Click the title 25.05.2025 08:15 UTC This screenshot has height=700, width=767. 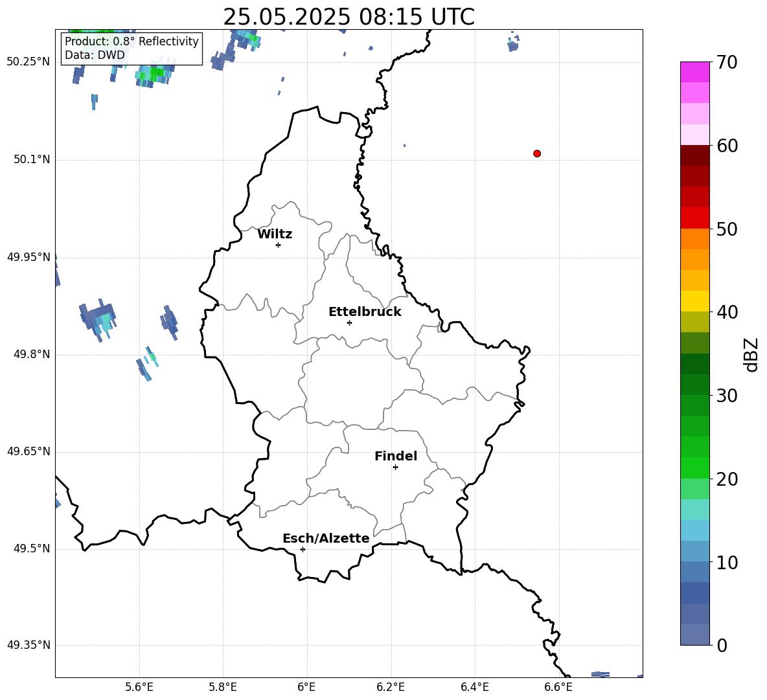pyautogui.click(x=349, y=17)
